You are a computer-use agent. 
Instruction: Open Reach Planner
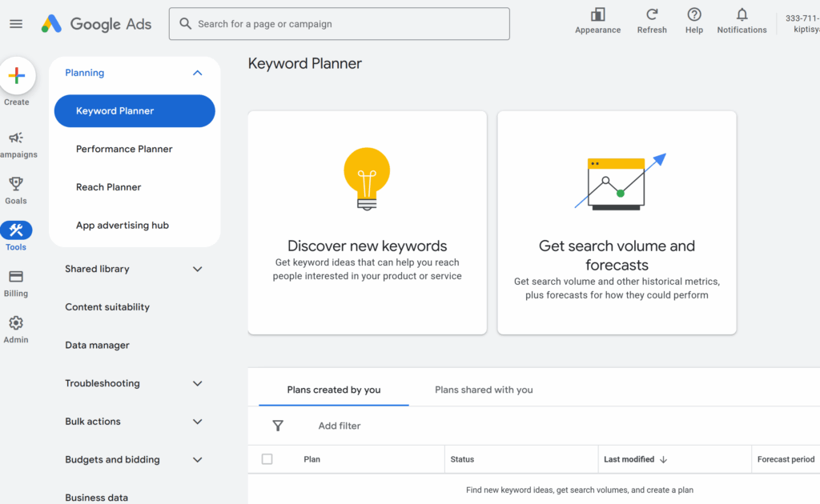108,187
